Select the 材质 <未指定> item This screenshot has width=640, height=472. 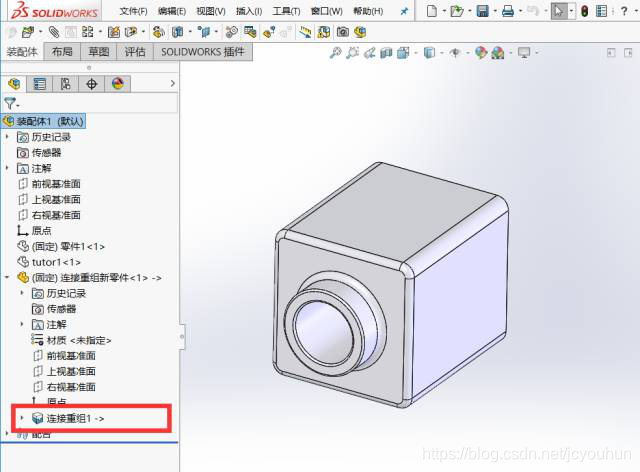point(71,340)
